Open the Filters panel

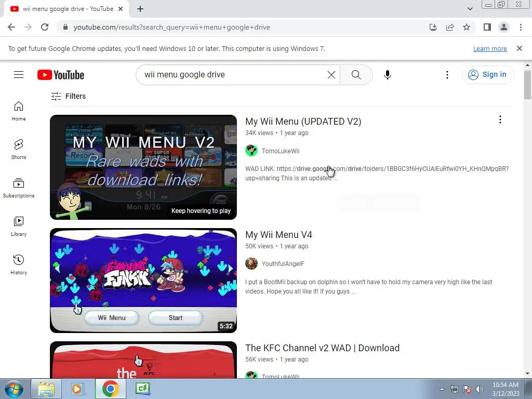[x=69, y=96]
